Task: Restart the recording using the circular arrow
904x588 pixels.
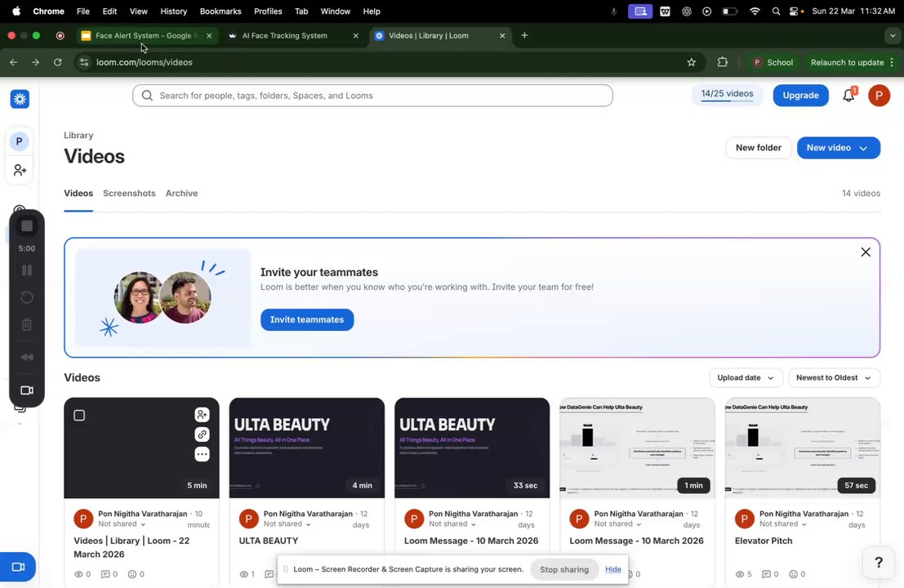Action: (26, 297)
